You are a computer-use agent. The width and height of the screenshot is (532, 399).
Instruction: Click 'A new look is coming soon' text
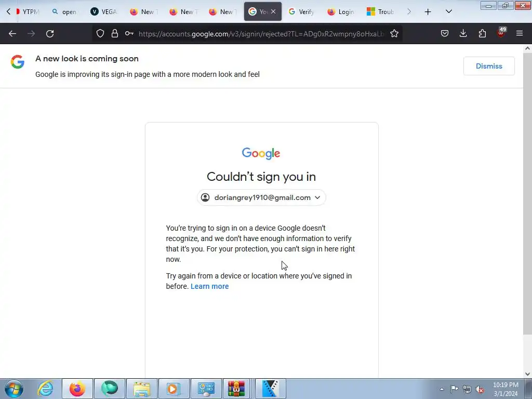pyautogui.click(x=87, y=58)
